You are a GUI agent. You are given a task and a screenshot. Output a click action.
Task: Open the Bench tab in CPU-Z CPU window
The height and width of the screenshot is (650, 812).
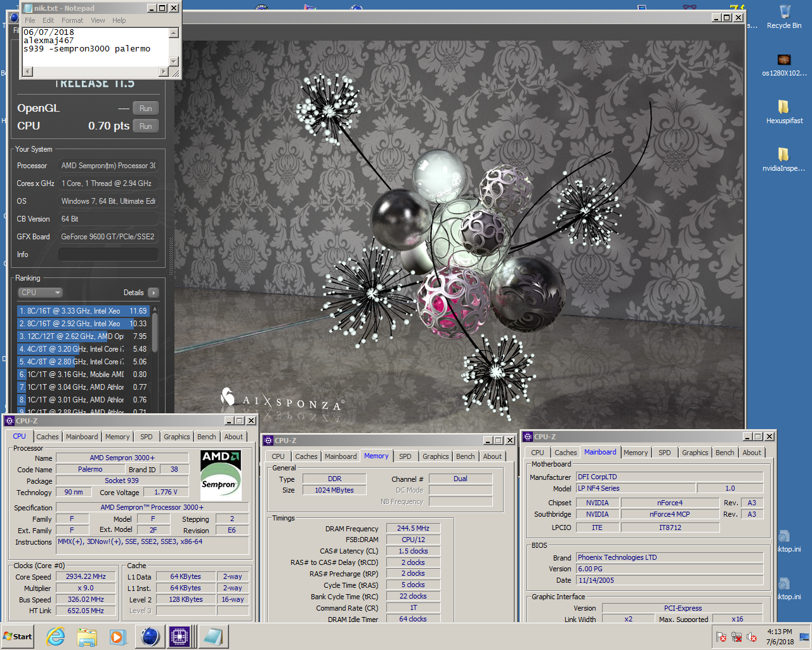pos(206,437)
